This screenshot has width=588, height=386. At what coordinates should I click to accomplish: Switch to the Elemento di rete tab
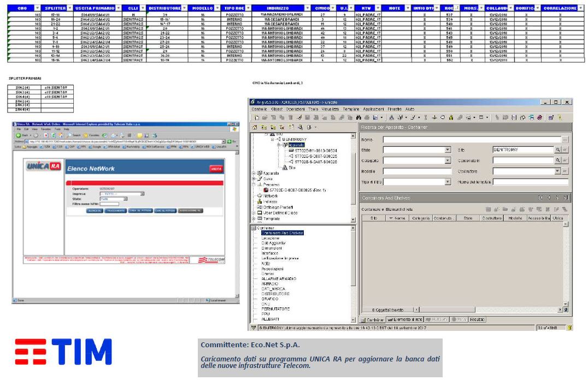coord(404,319)
